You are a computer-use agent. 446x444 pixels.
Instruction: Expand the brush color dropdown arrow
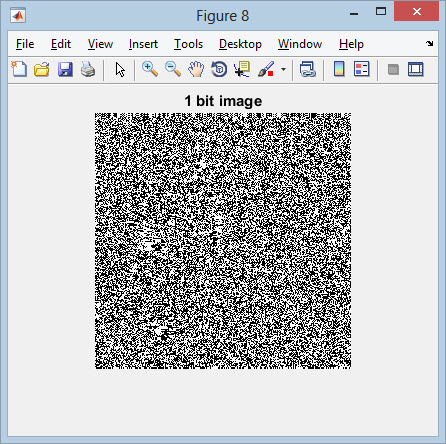point(283,69)
